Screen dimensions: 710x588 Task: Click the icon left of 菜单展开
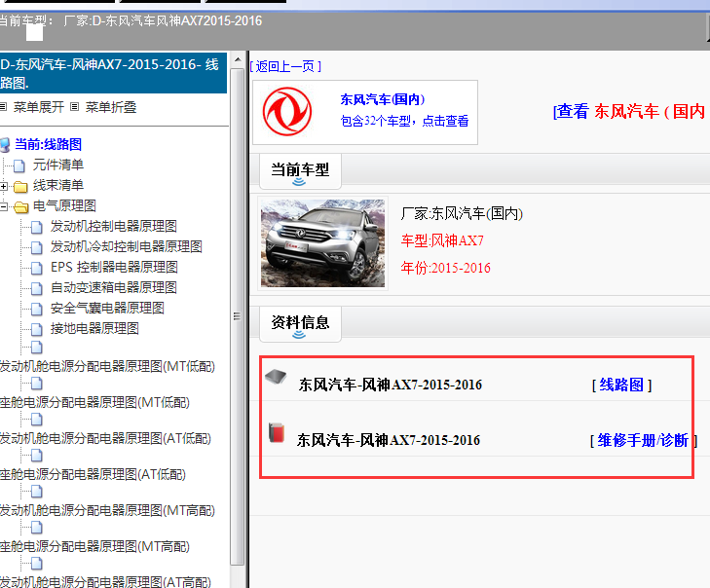click(x=4, y=107)
